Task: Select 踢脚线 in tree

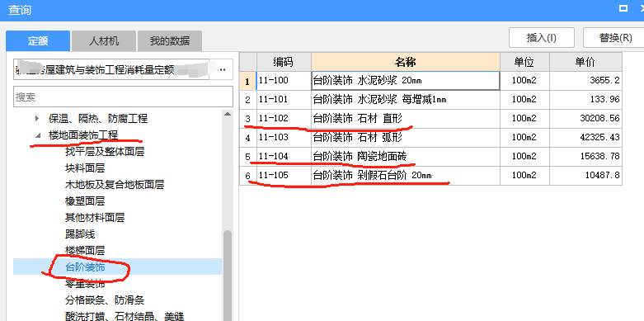Action: (x=80, y=234)
